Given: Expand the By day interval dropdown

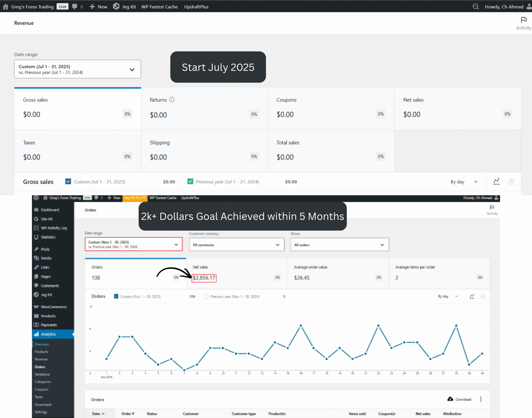Looking at the screenshot, I should pos(464,182).
